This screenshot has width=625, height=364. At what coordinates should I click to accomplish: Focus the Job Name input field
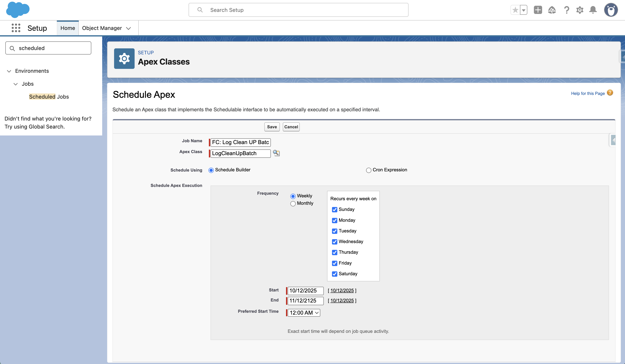point(240,142)
